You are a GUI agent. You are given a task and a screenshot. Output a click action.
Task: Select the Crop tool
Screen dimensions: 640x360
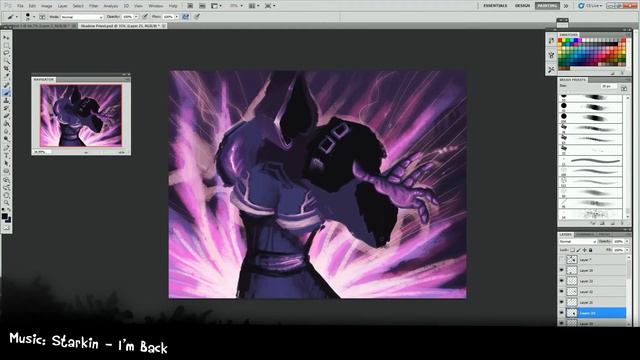[x=6, y=69]
